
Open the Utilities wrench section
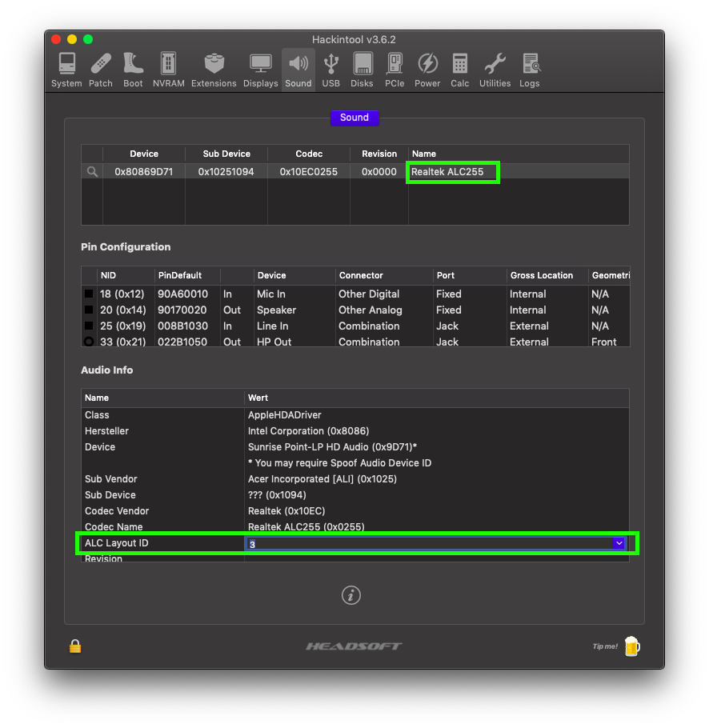pyautogui.click(x=495, y=70)
